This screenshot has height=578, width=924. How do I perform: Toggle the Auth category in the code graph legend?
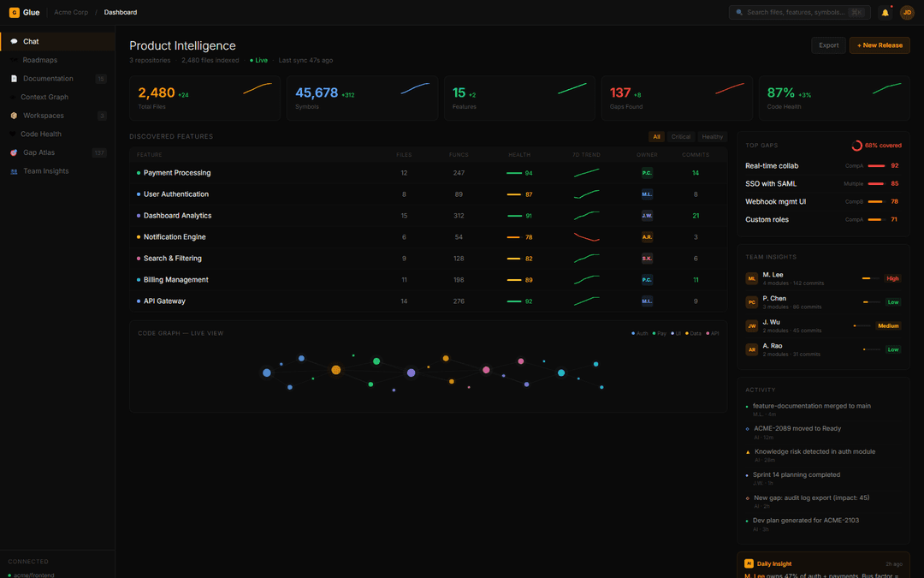[x=641, y=333]
